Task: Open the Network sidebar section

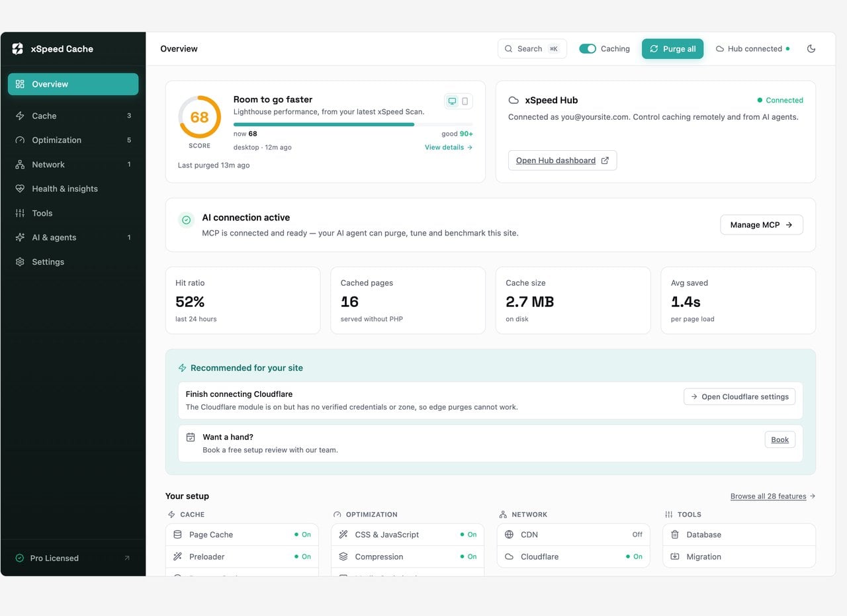Action: click(73, 165)
